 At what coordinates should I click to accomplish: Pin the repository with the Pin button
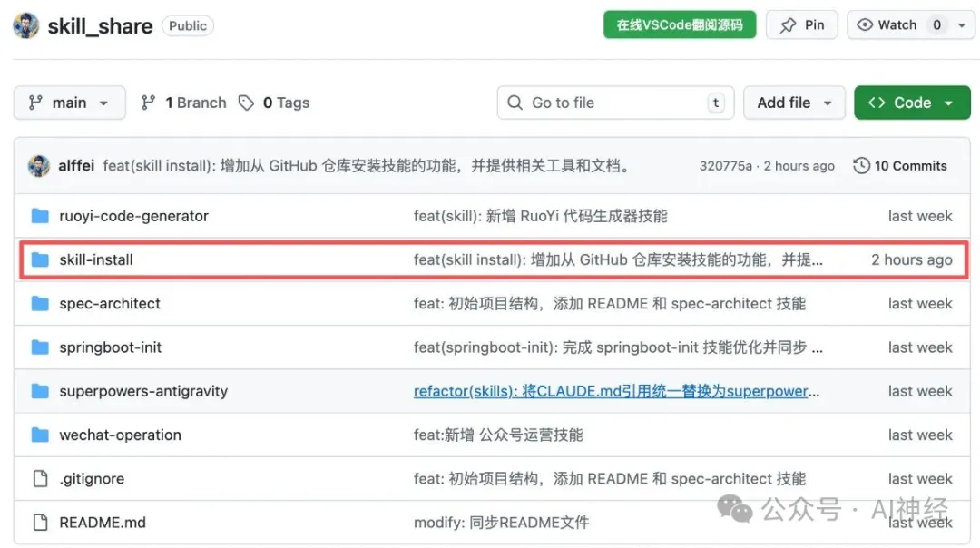802,25
